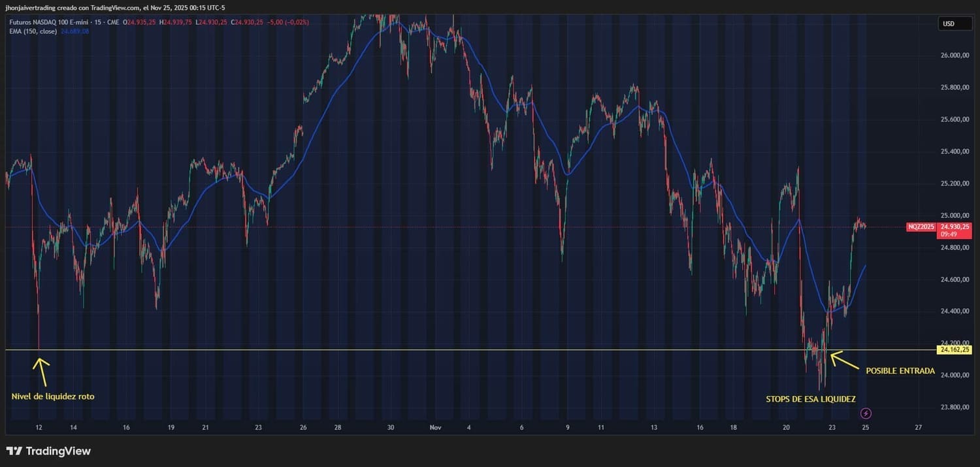The width and height of the screenshot is (980, 467).
Task: Click the 25.200,00 price axis label
Action: click(x=954, y=184)
